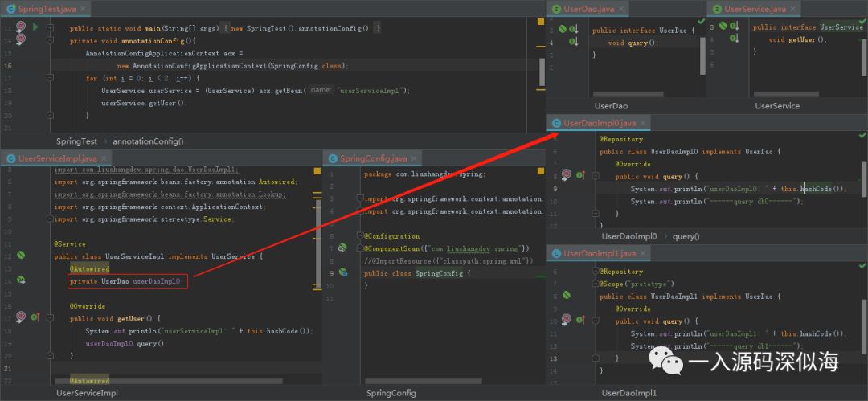The height and width of the screenshot is (401, 868).
Task: Click breakpoint icon on UserDaoImpl0 line 8
Action: click(x=566, y=175)
